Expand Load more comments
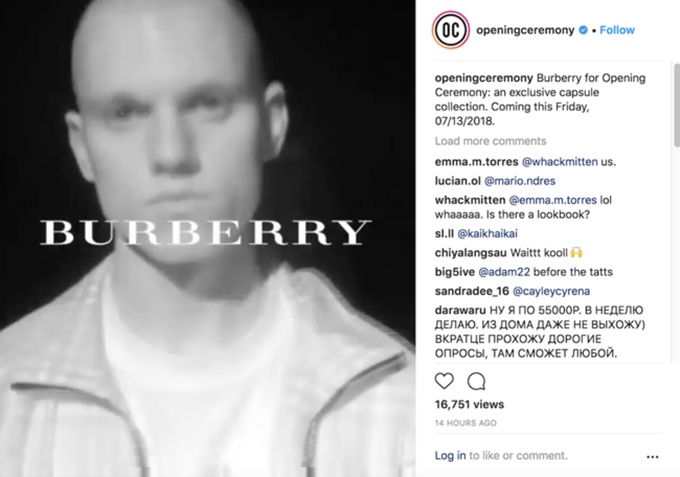The image size is (680, 477). [490, 141]
